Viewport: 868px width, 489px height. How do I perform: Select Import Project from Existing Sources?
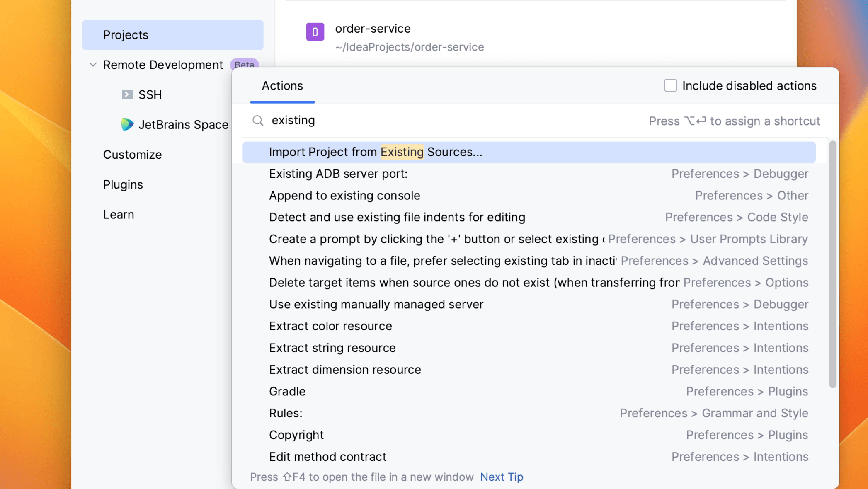[x=375, y=152]
